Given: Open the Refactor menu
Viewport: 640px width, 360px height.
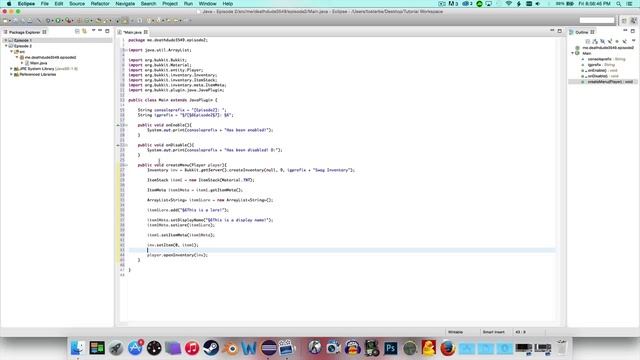Looking at the screenshot, I should (x=100, y=4).
